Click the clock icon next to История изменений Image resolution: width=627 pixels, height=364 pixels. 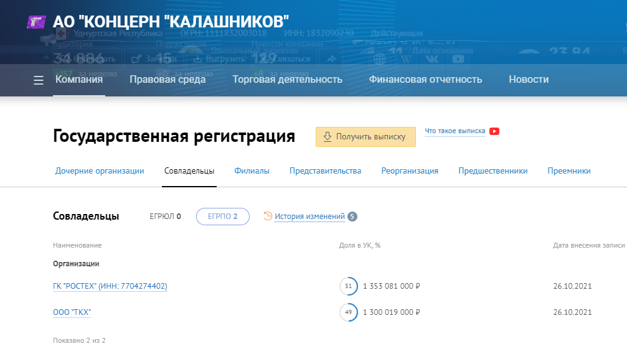pyautogui.click(x=268, y=217)
